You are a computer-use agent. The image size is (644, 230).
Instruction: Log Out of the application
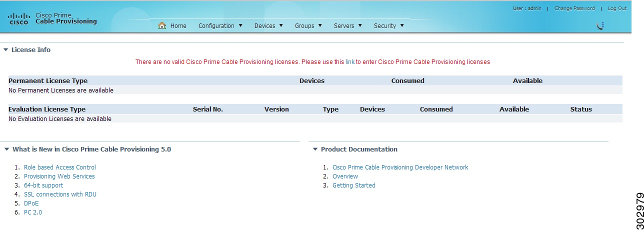click(617, 8)
